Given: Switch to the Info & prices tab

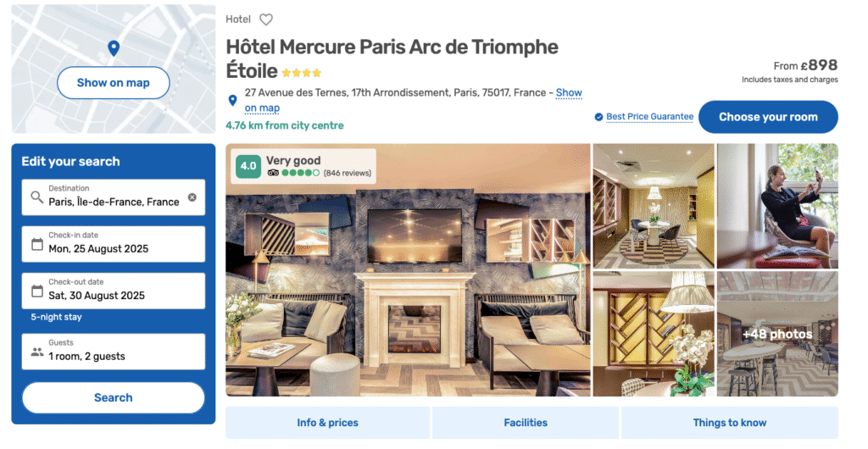Looking at the screenshot, I should (328, 423).
